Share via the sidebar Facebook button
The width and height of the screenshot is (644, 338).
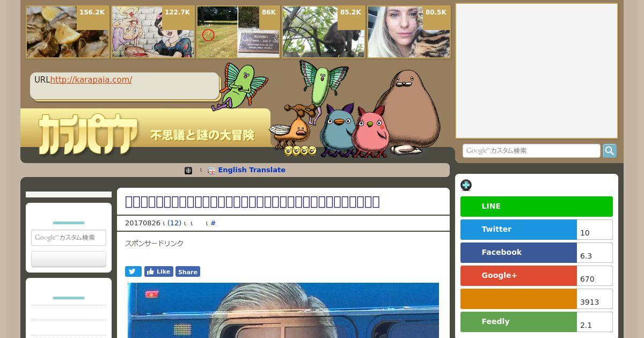(518, 253)
